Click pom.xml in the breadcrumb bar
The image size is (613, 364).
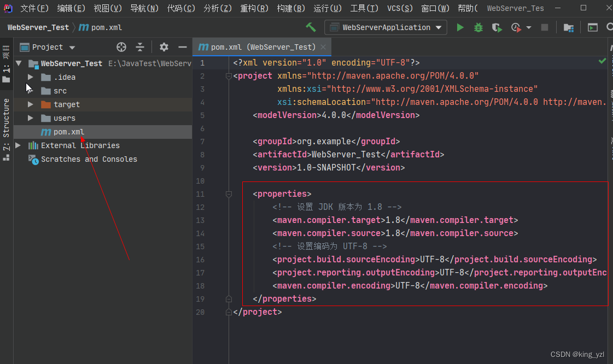(101, 27)
